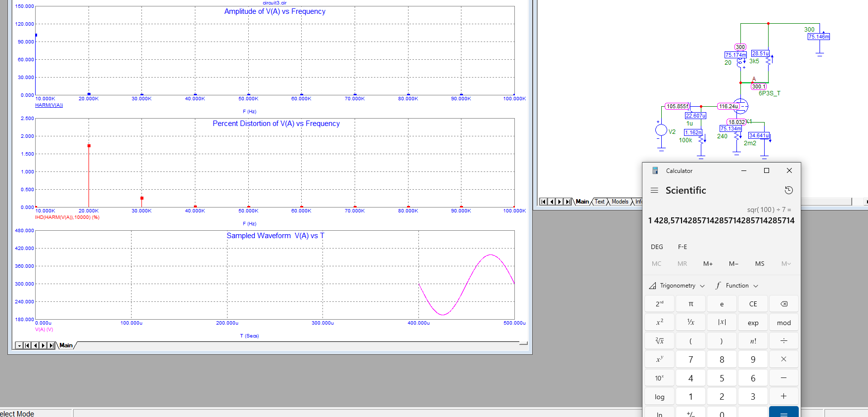Click the Calculator result display value
The width and height of the screenshot is (868, 417).
[x=722, y=220]
